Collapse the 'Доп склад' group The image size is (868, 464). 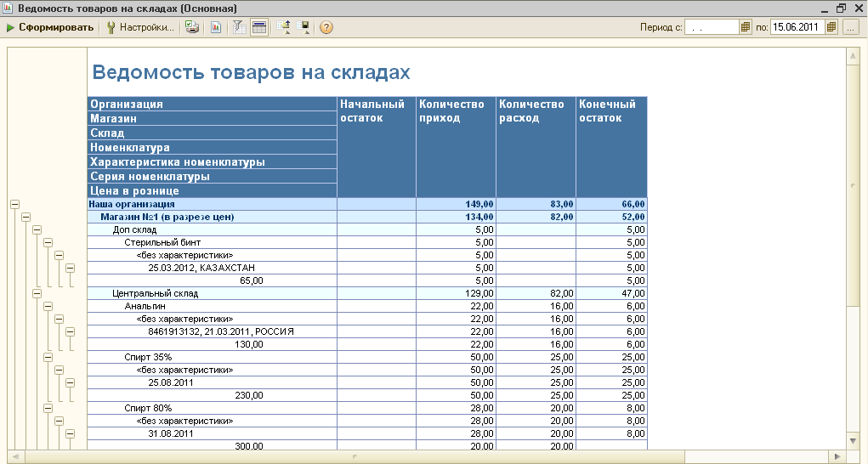(x=37, y=229)
